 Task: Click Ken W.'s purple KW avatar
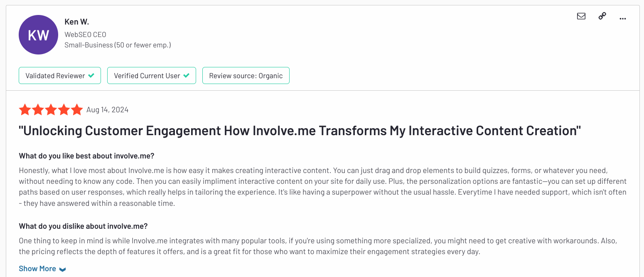38,35
